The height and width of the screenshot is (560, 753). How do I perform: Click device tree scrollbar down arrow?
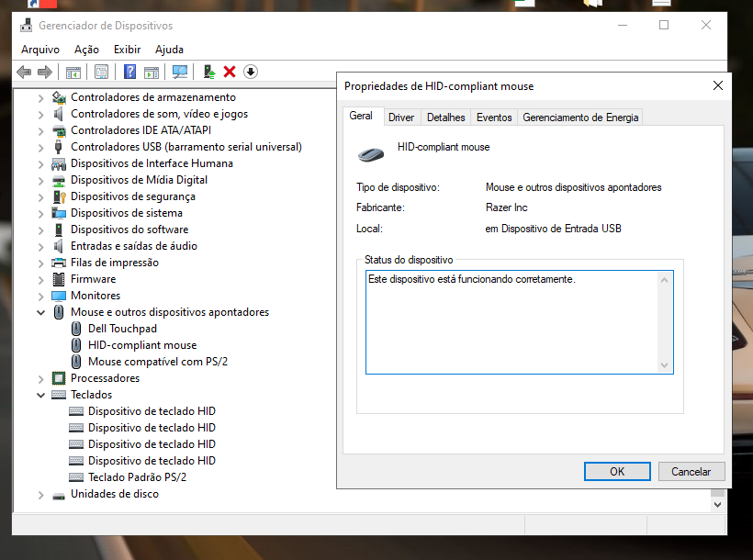coord(717,504)
